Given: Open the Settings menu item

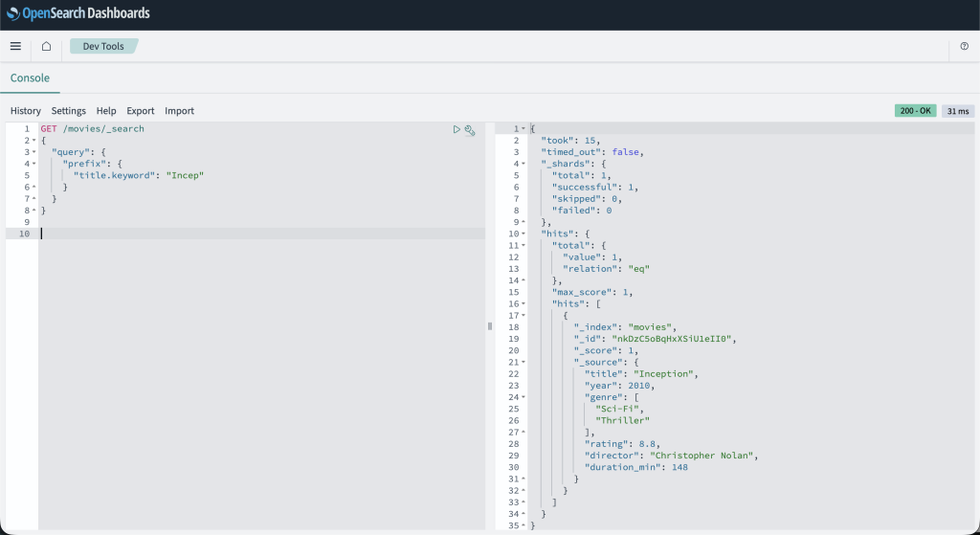Looking at the screenshot, I should coord(69,111).
